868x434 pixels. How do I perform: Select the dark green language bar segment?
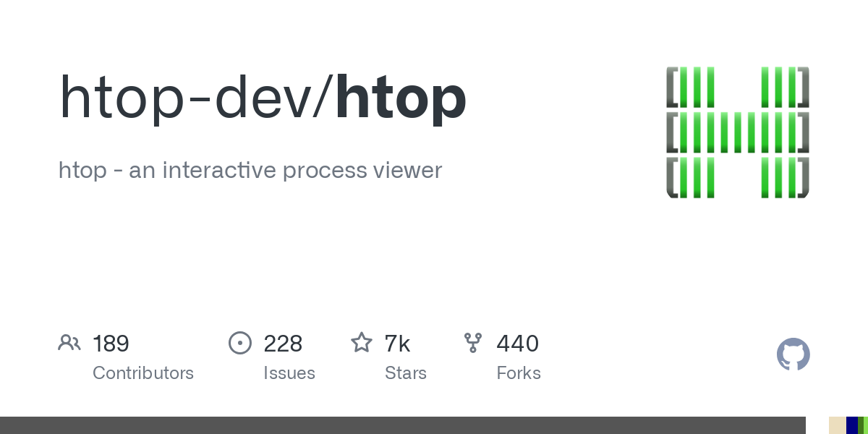(860, 425)
